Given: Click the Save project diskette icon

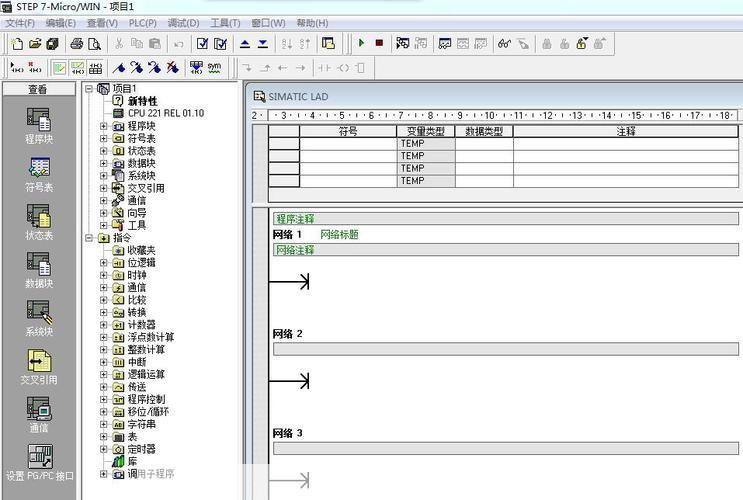Looking at the screenshot, I should click(x=53, y=44).
